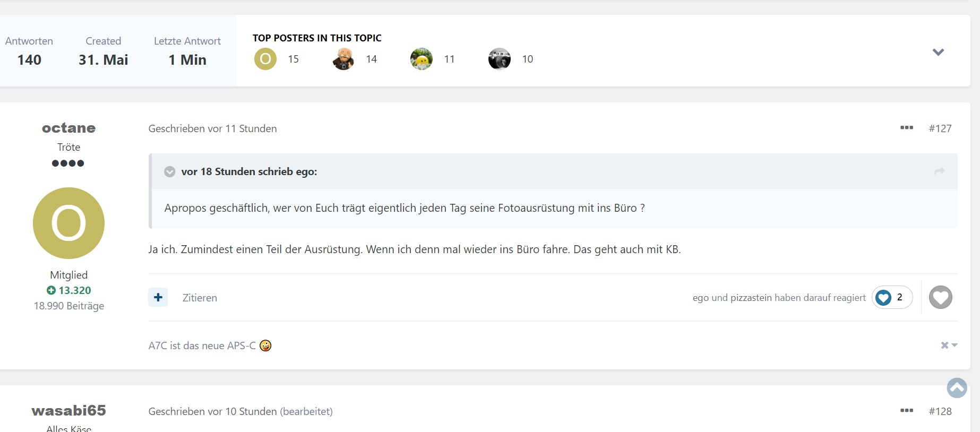
Task: Click the blue heart reaction count badge
Action: pyautogui.click(x=891, y=297)
